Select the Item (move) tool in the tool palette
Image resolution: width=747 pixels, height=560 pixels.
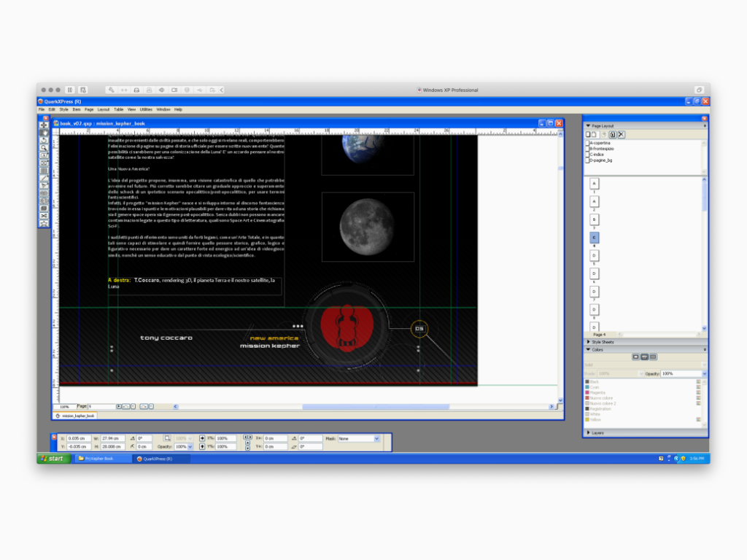44,125
